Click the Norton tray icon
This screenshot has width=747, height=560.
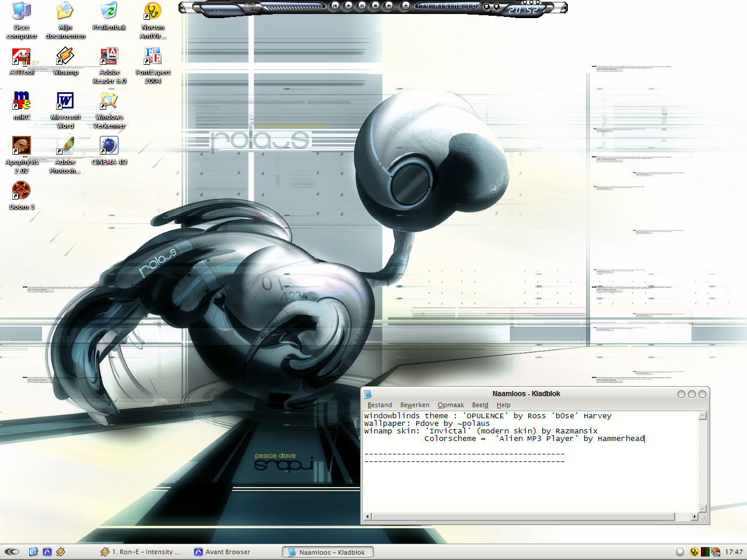pos(694,552)
